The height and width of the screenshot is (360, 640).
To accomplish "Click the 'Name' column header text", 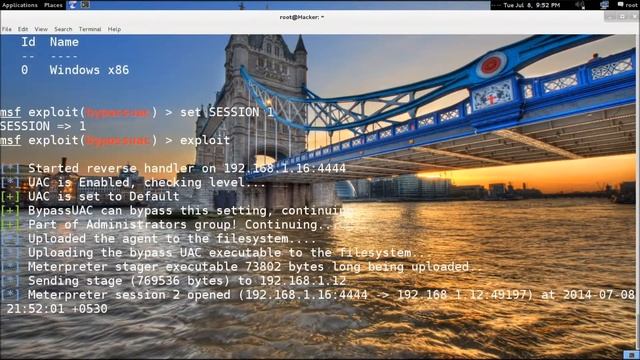I will pyautogui.click(x=64, y=42).
